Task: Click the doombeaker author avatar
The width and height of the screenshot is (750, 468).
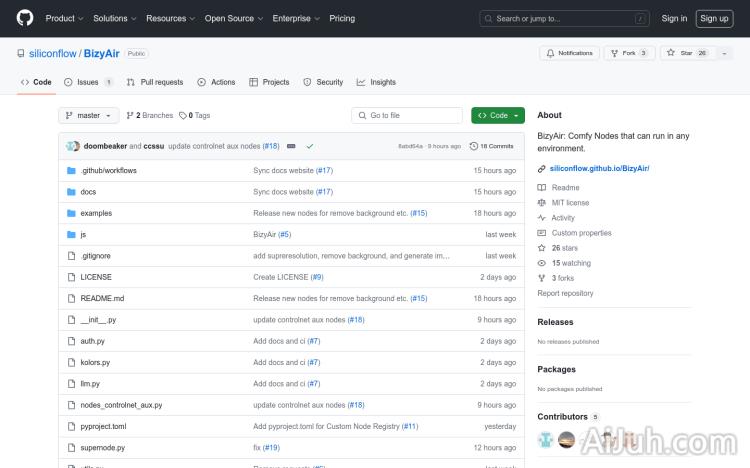Action: (x=71, y=146)
